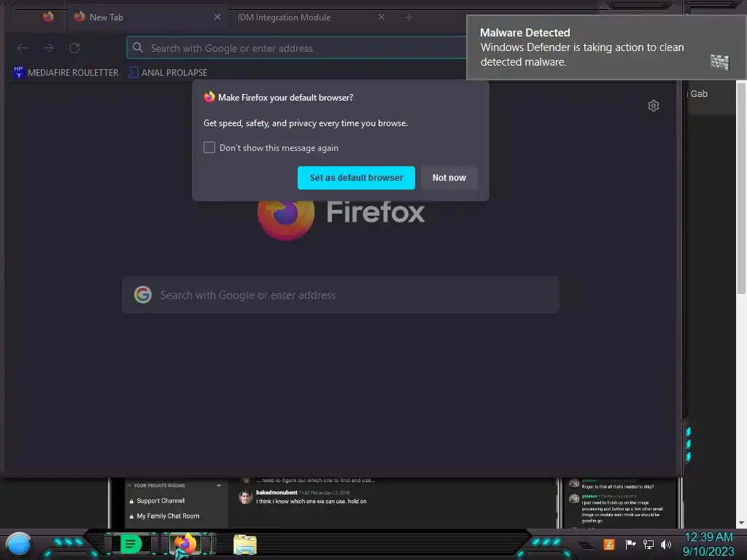The image size is (747, 560).
Task: Click bakedmonubent username in chat
Action: 276,492
